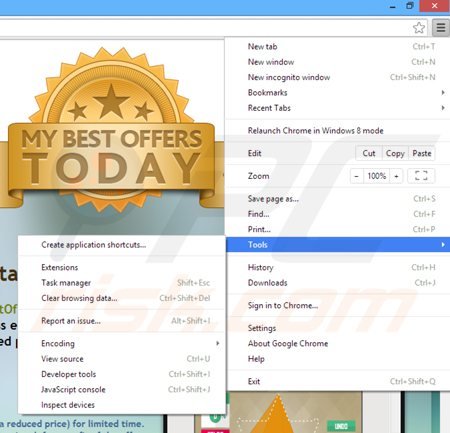Expand the Bookmarks submenu
Viewport: 450px width, 433px height.
click(338, 93)
